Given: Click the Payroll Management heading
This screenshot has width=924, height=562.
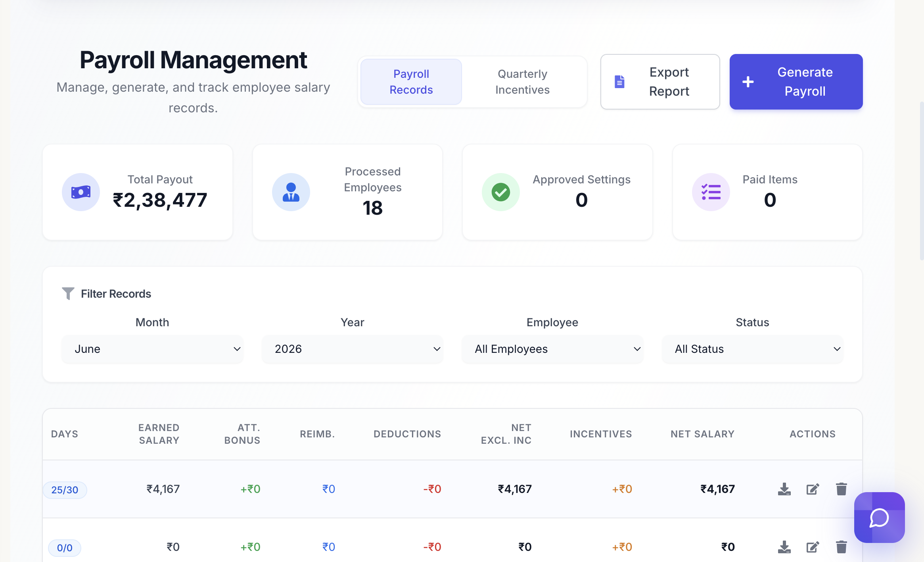Looking at the screenshot, I should pyautogui.click(x=194, y=60).
